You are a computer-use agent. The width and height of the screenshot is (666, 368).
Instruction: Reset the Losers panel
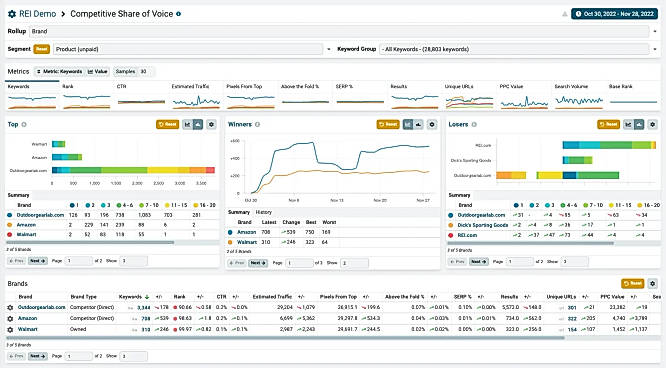[x=608, y=125]
